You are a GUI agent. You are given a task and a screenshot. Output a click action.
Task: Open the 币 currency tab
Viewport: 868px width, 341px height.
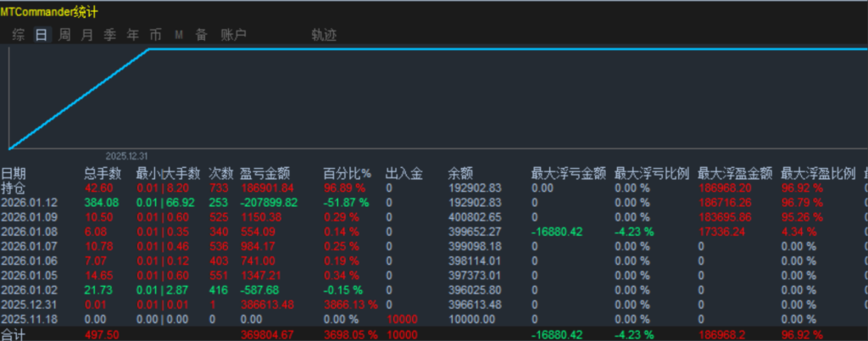(156, 35)
